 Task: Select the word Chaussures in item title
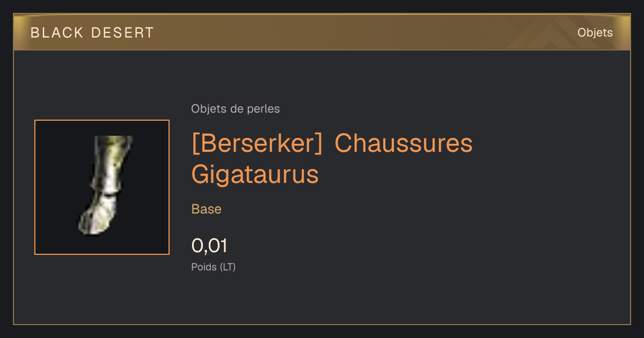tap(404, 143)
